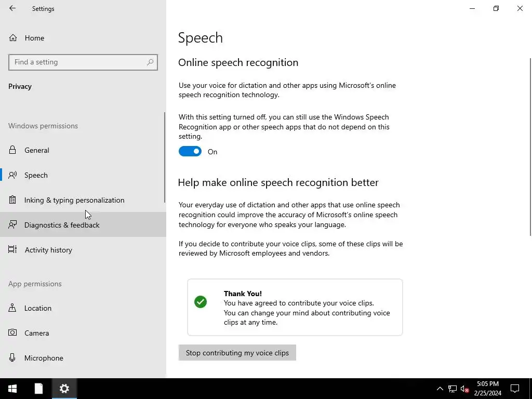Open Inking & typing personalization
532x399 pixels.
pos(83,200)
